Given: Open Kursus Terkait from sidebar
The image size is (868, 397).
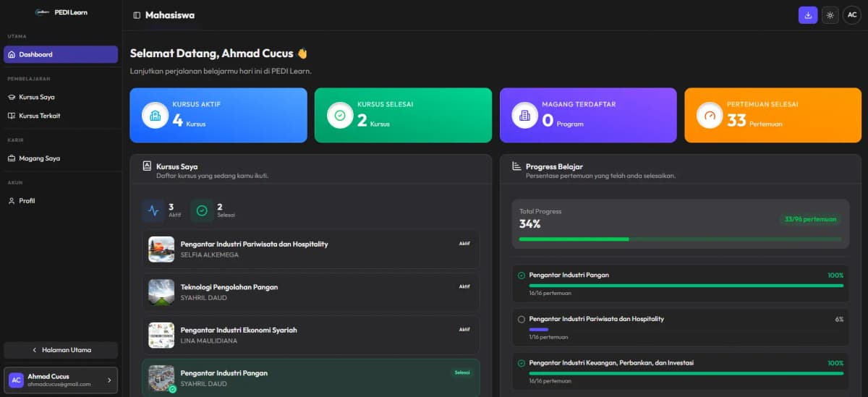Looking at the screenshot, I should tap(39, 116).
